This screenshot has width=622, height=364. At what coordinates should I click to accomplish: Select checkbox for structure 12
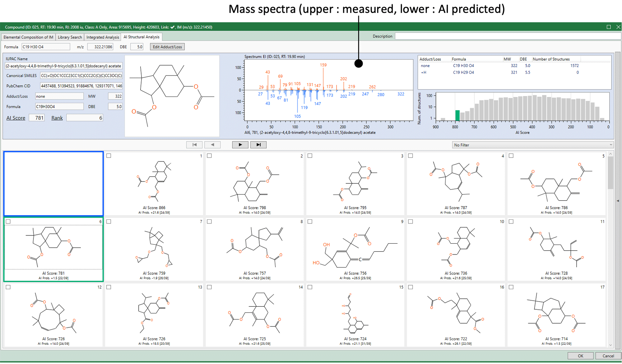coord(8,288)
